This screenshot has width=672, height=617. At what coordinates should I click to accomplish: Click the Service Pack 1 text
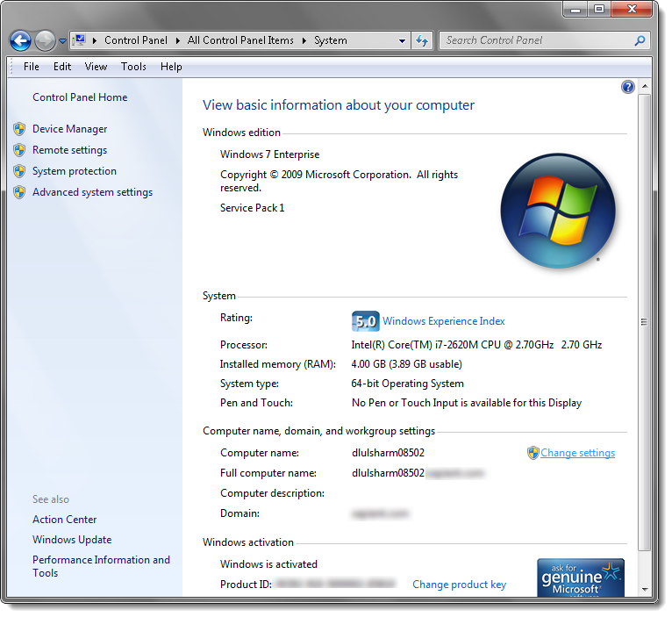tap(253, 208)
